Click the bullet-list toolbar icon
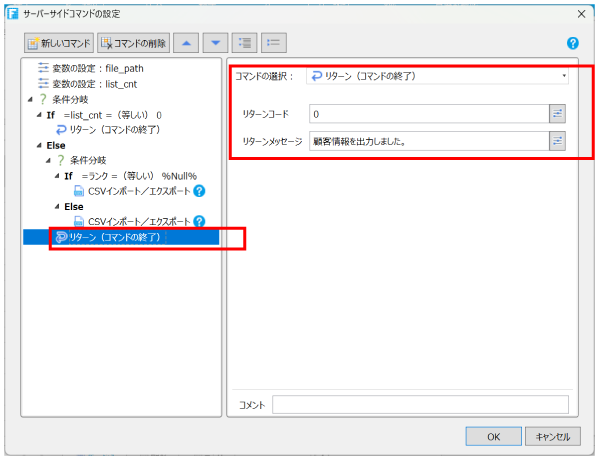 pos(274,43)
